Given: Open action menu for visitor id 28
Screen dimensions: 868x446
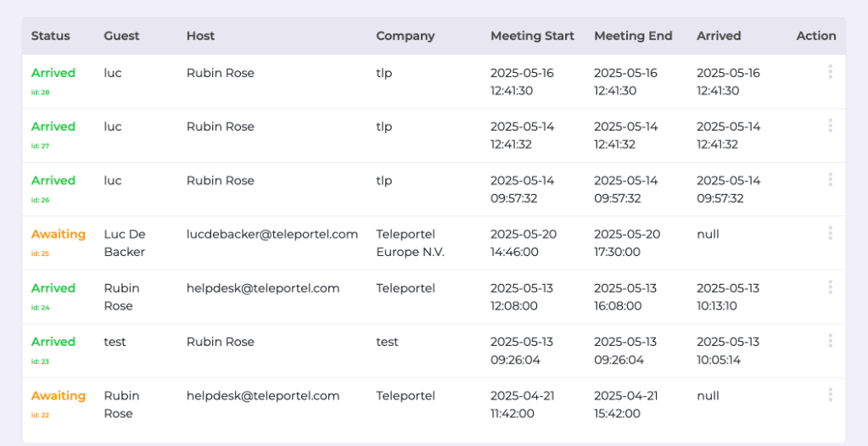Looking at the screenshot, I should (830, 72).
